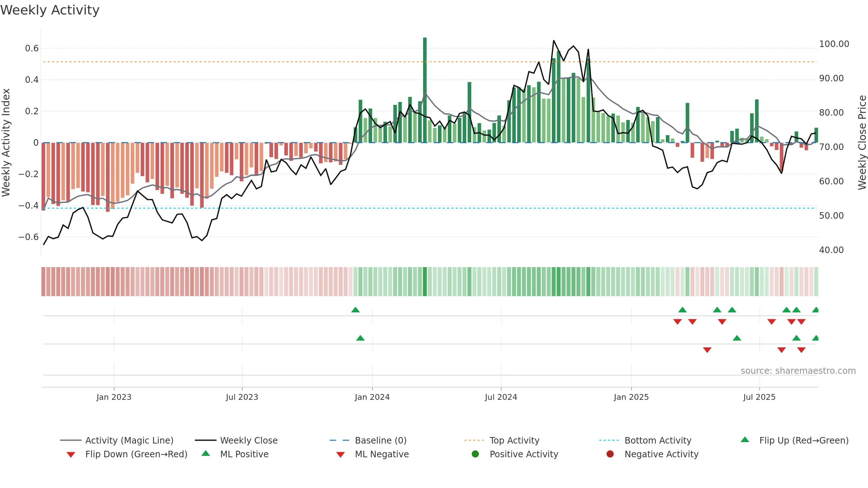Click the Flip Up (Red→Green) legend label
Image resolution: width=868 pixels, height=488 pixels.
pyautogui.click(x=804, y=440)
